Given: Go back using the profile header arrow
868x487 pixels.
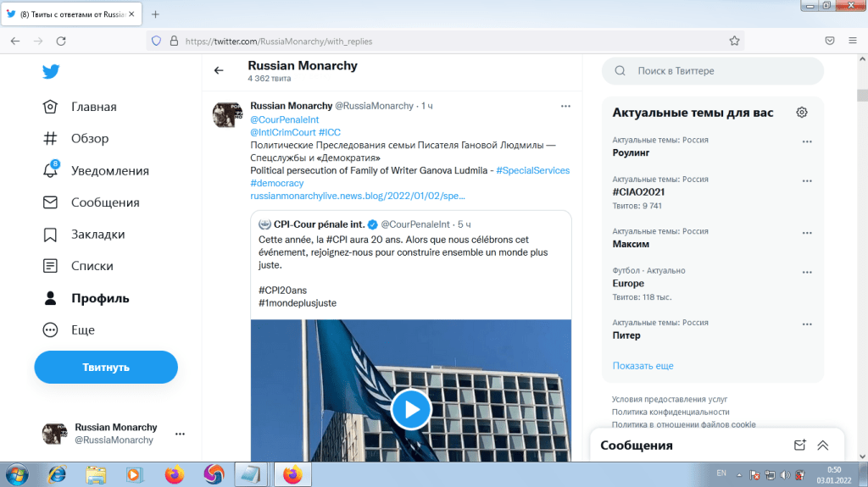Looking at the screenshot, I should pos(219,70).
